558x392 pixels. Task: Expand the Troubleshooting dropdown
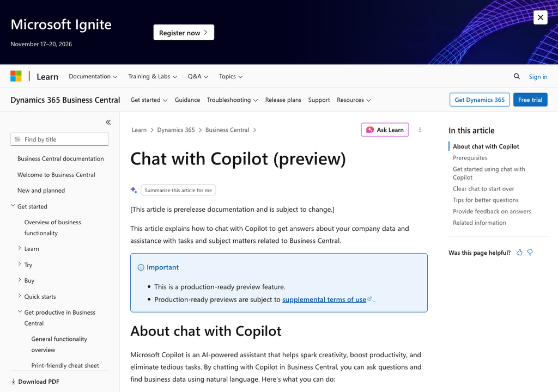pos(232,100)
